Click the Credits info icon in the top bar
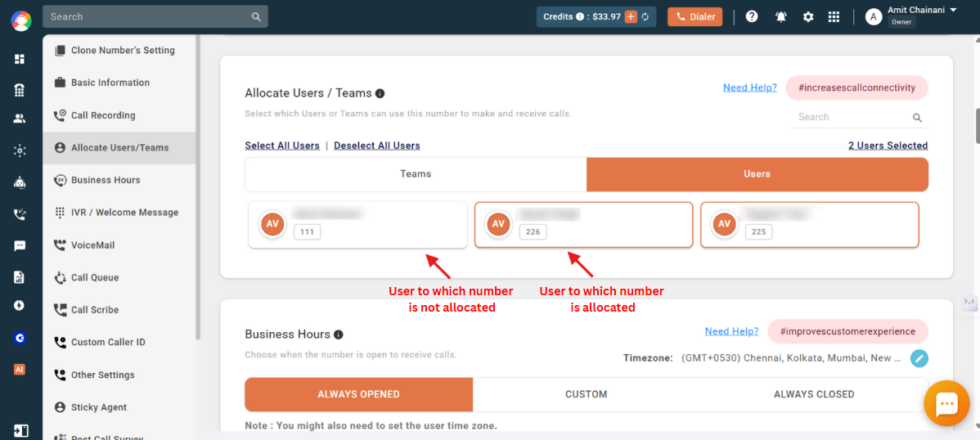980x440 pixels. [580, 17]
